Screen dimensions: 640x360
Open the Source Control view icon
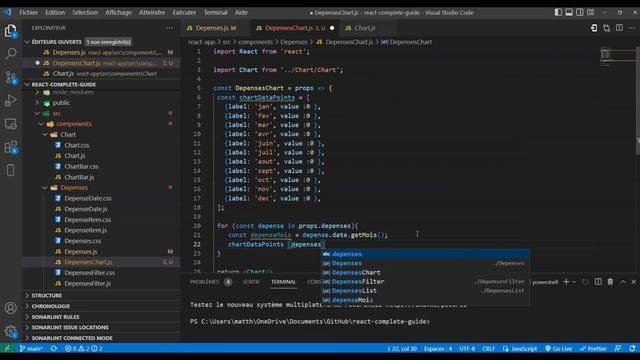pos(11,77)
